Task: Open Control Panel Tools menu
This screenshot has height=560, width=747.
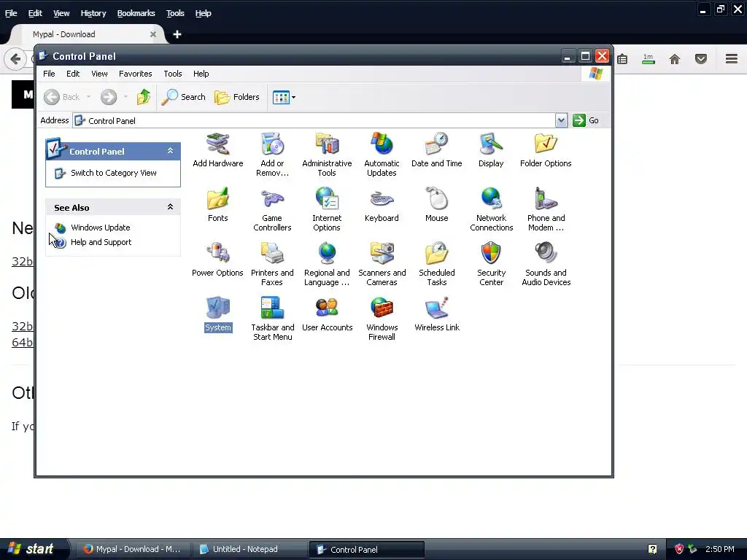Action: [172, 74]
